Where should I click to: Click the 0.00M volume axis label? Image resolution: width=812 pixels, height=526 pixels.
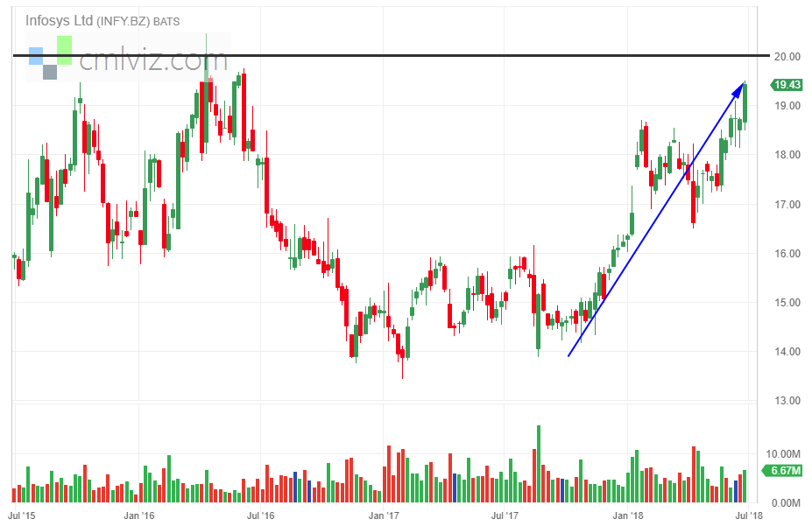click(x=785, y=503)
